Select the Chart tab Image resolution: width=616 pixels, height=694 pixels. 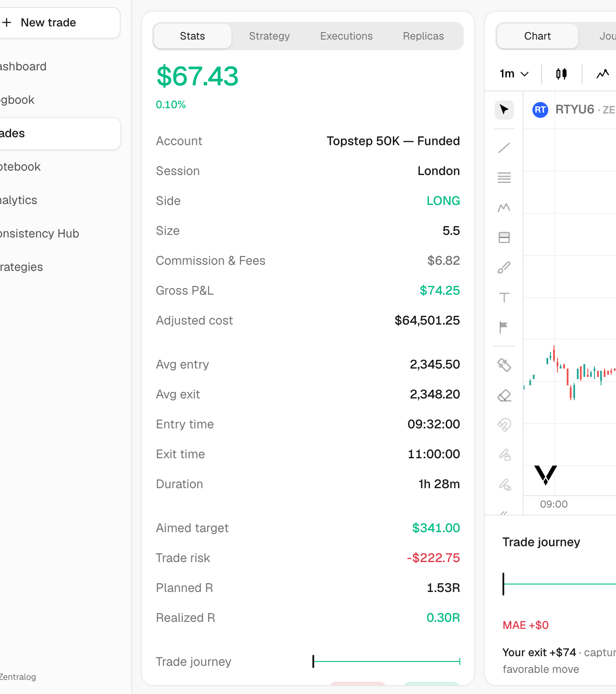(537, 36)
